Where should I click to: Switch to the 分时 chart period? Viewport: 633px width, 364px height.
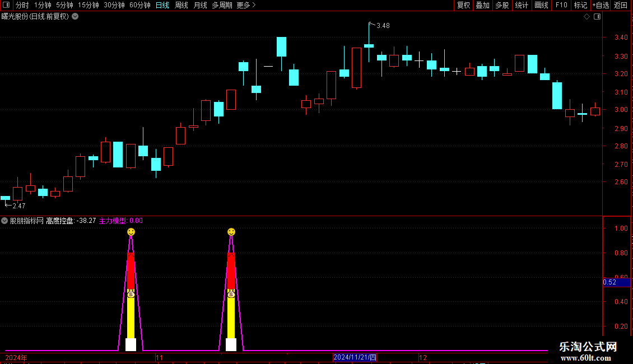[22, 5]
